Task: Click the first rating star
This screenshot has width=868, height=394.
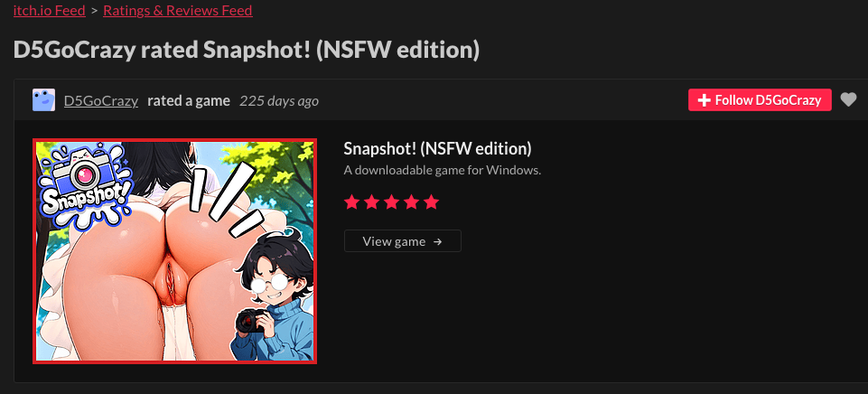Action: (351, 202)
